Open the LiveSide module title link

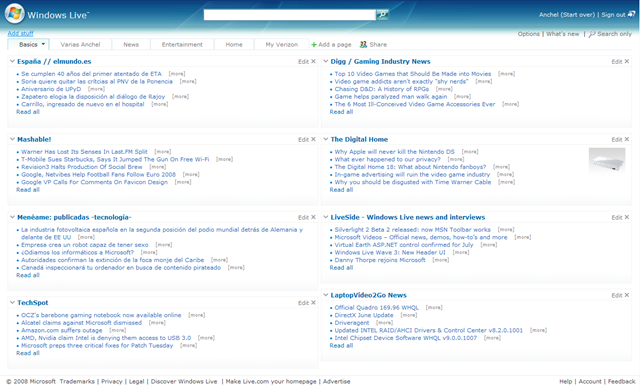408,217
